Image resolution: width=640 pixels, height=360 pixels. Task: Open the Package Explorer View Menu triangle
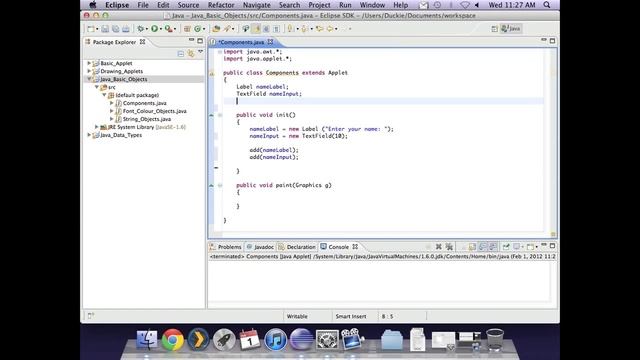click(x=200, y=52)
